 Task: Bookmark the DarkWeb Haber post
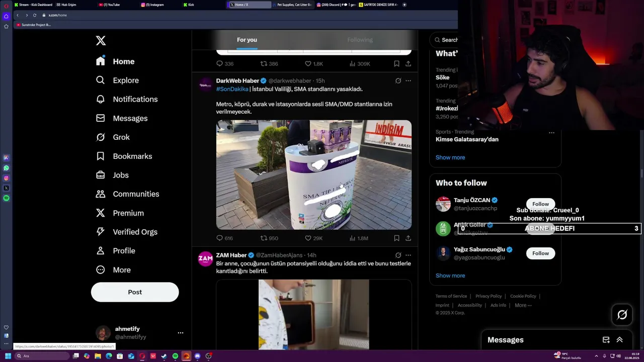[396, 238]
